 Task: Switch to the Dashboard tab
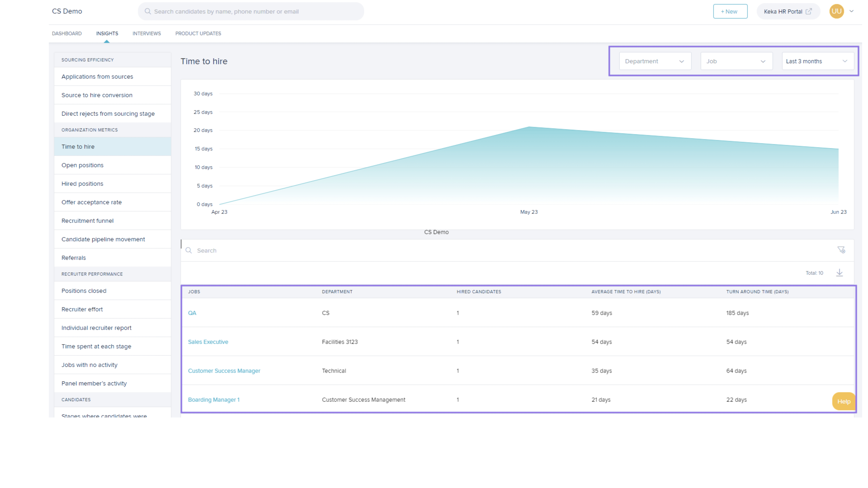(x=67, y=33)
